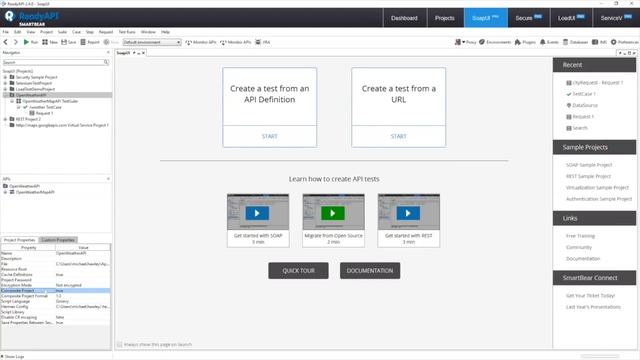Select the googleapis Virtual Service Project 1
The width and height of the screenshot is (640, 360).
click(x=62, y=125)
